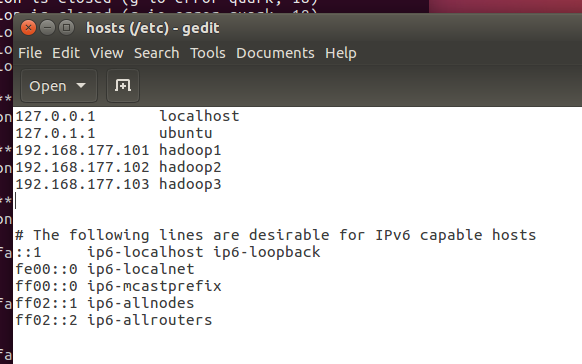Screen dimensions: 582x364
Task: Click the ip6-allrouters entry
Action: tap(150, 321)
